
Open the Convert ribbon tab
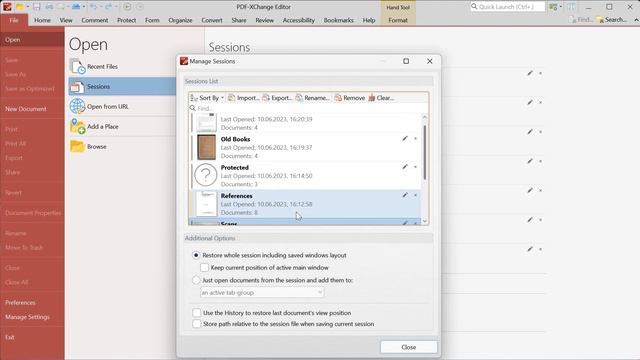(x=212, y=20)
